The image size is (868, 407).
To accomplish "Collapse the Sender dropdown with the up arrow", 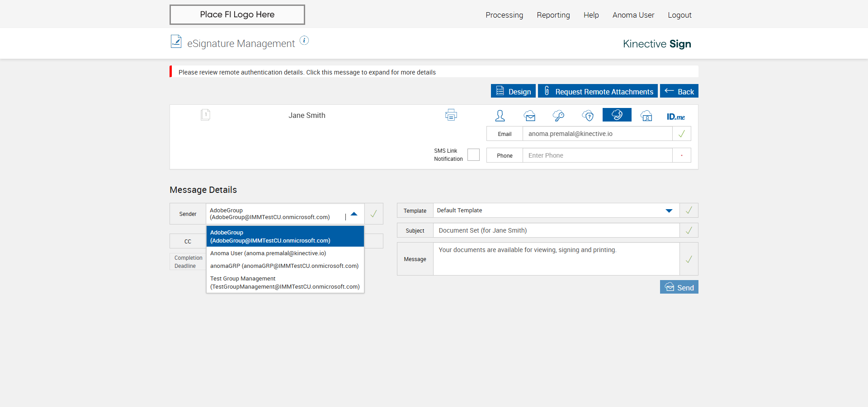I will (x=354, y=214).
